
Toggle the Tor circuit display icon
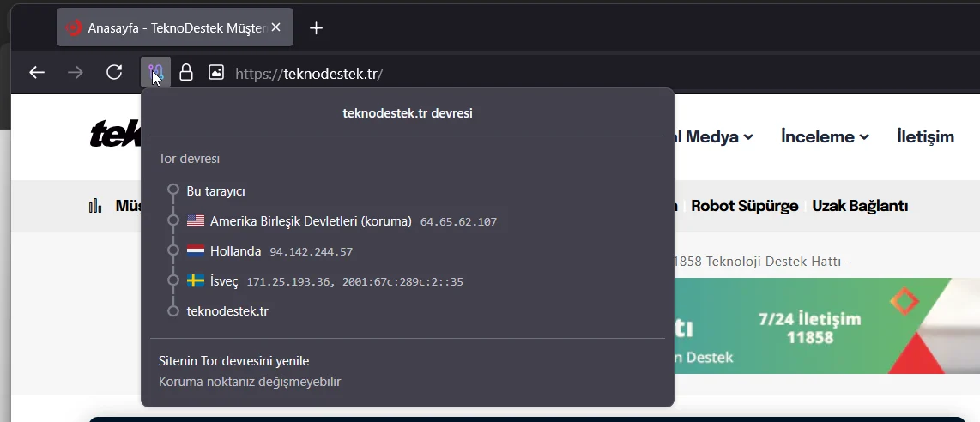pyautogui.click(x=155, y=73)
